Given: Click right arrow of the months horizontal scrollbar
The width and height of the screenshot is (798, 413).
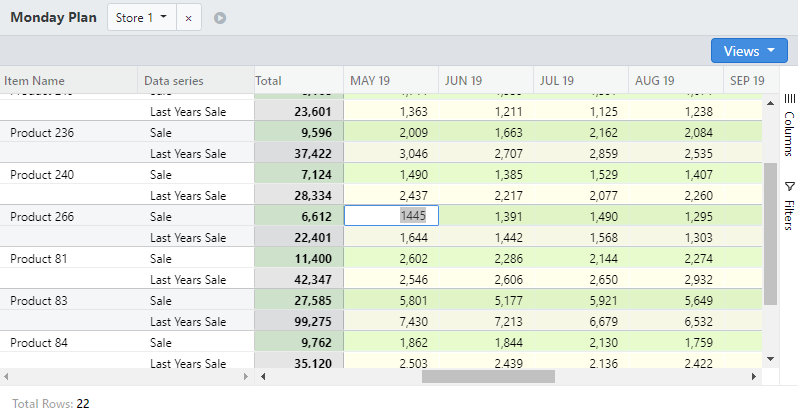Looking at the screenshot, I should click(x=754, y=377).
